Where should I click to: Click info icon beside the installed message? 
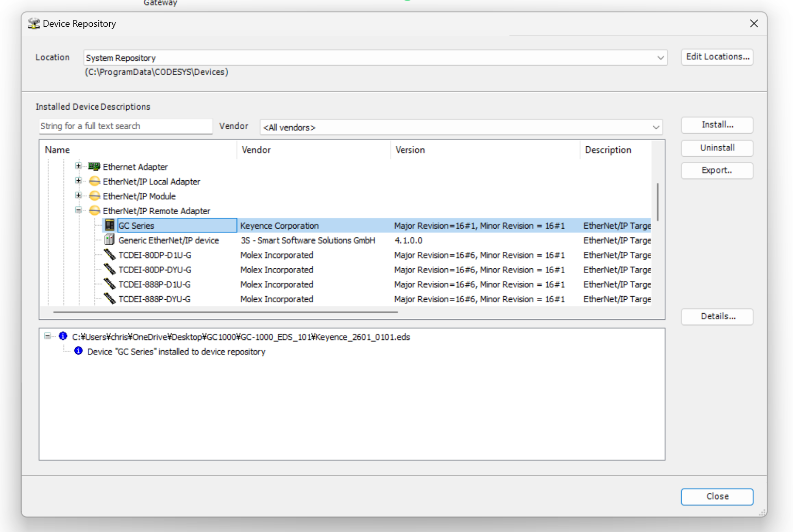(78, 351)
